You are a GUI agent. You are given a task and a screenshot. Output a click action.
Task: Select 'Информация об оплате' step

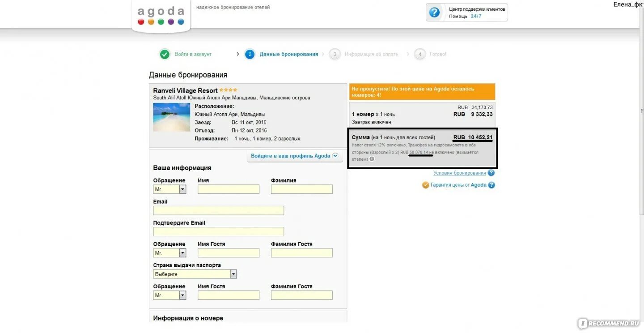tap(371, 54)
